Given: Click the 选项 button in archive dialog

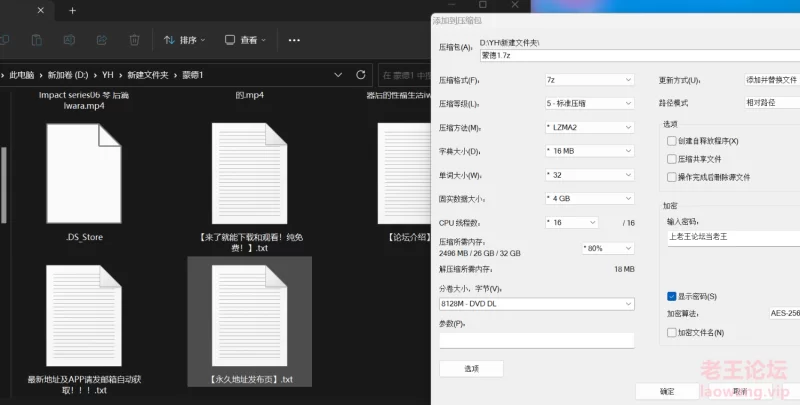Looking at the screenshot, I should [471, 369].
